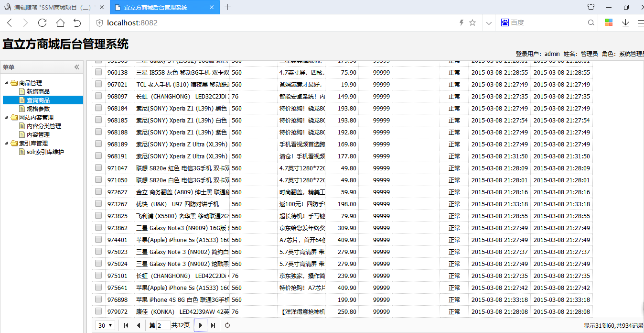Open new tab with plus icon
Image resolution: width=644 pixels, height=333 pixels.
228,7
